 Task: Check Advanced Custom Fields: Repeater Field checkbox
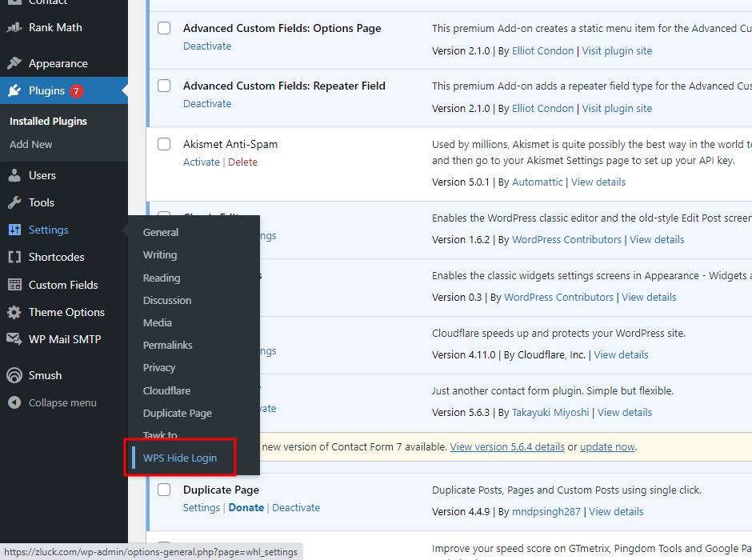[164, 86]
